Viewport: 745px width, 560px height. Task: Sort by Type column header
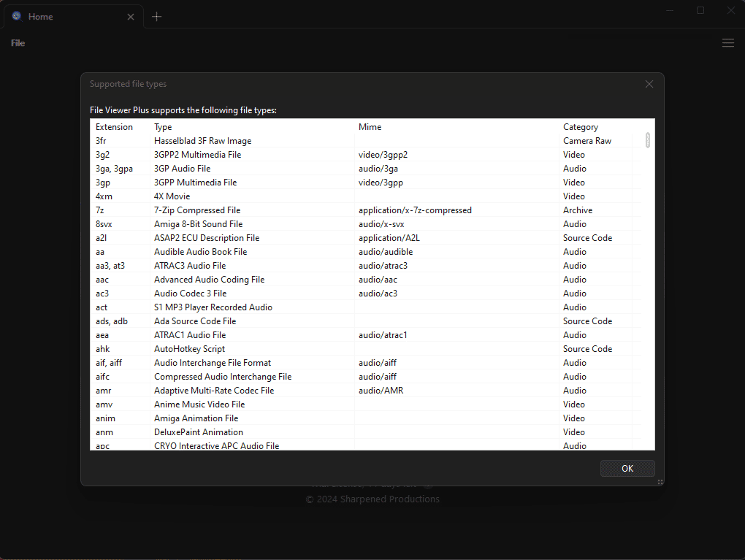163,127
